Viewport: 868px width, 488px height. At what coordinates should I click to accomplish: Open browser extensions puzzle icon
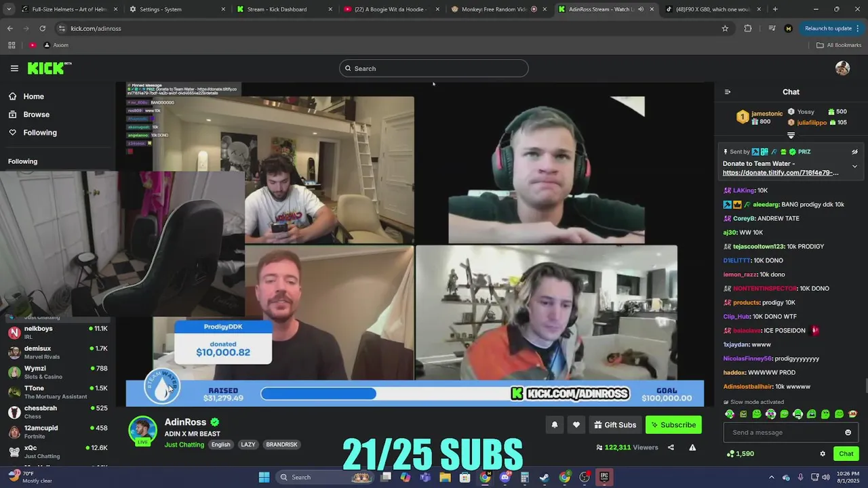(x=748, y=28)
